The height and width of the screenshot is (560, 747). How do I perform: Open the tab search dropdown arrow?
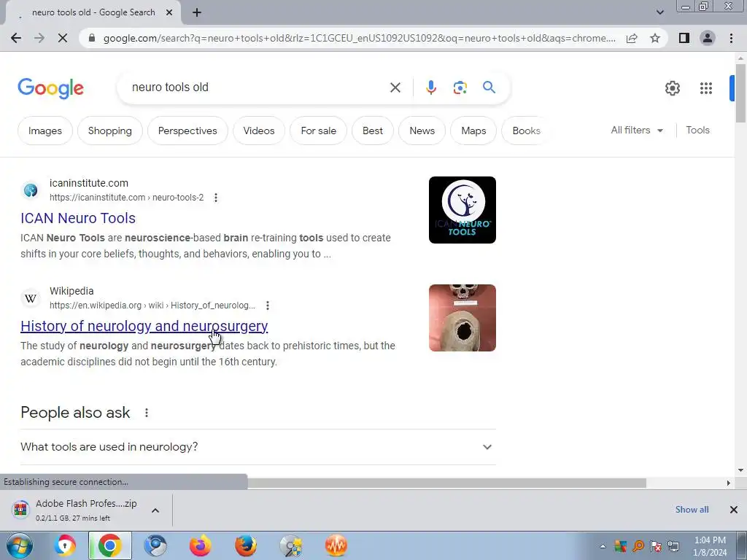659,12
